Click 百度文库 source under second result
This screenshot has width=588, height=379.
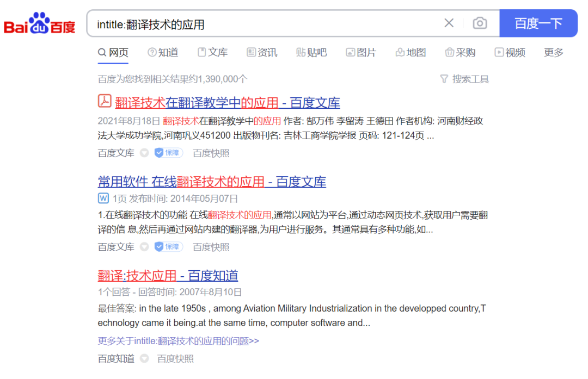point(117,247)
